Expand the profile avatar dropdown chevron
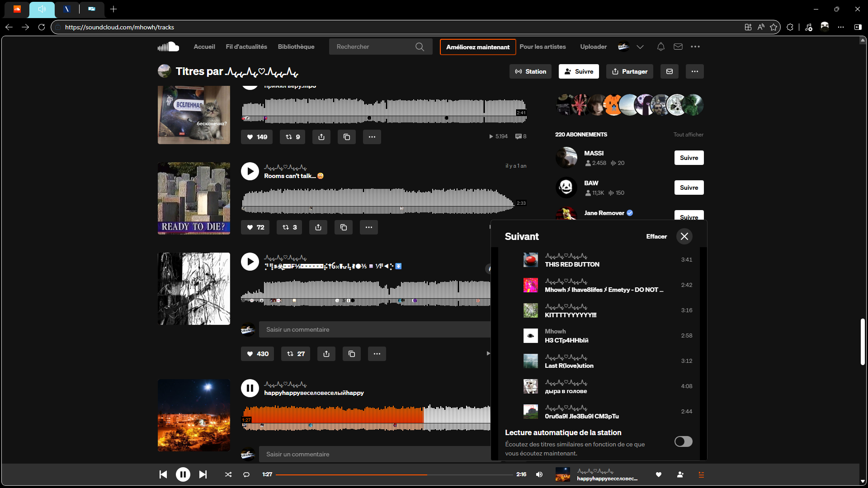Screen dimensions: 868x488 (640, 47)
